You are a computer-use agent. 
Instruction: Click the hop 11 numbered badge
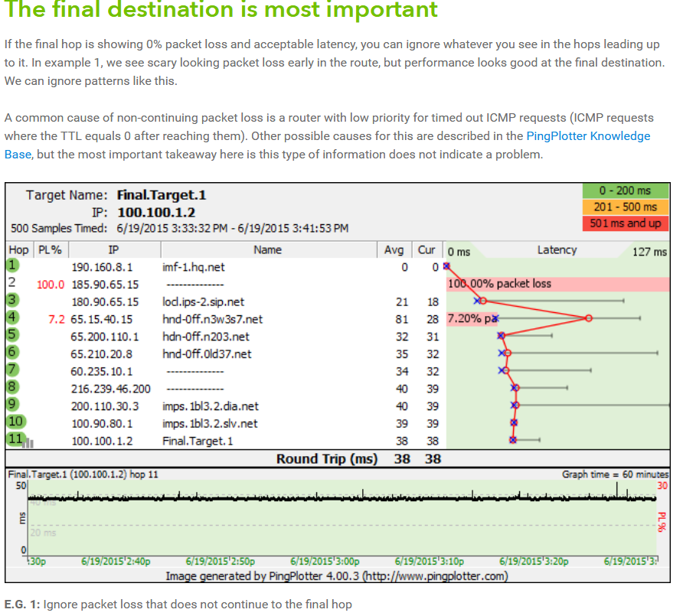[14, 440]
